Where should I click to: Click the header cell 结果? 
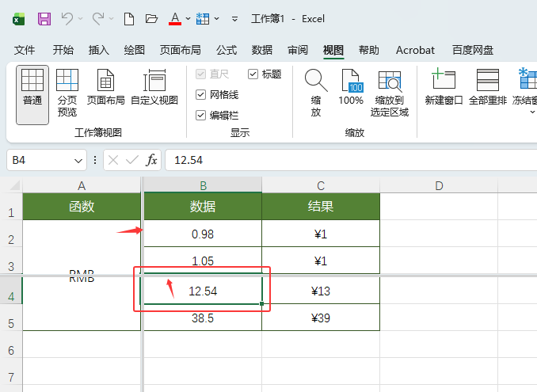pyautogui.click(x=321, y=206)
